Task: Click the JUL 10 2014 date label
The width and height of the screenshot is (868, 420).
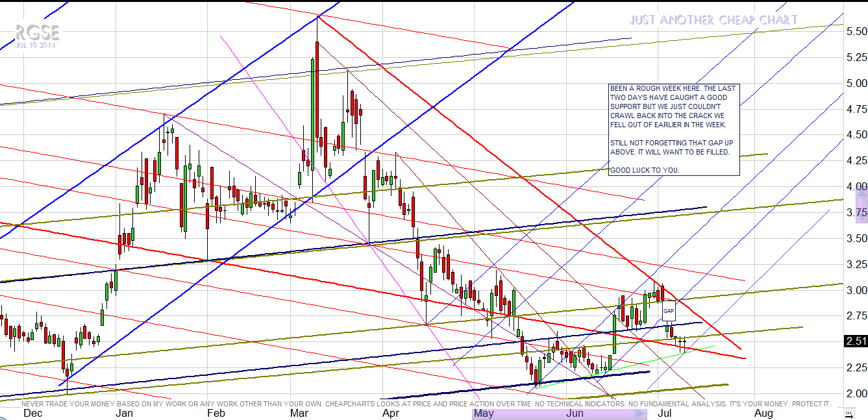Action: click(x=36, y=45)
